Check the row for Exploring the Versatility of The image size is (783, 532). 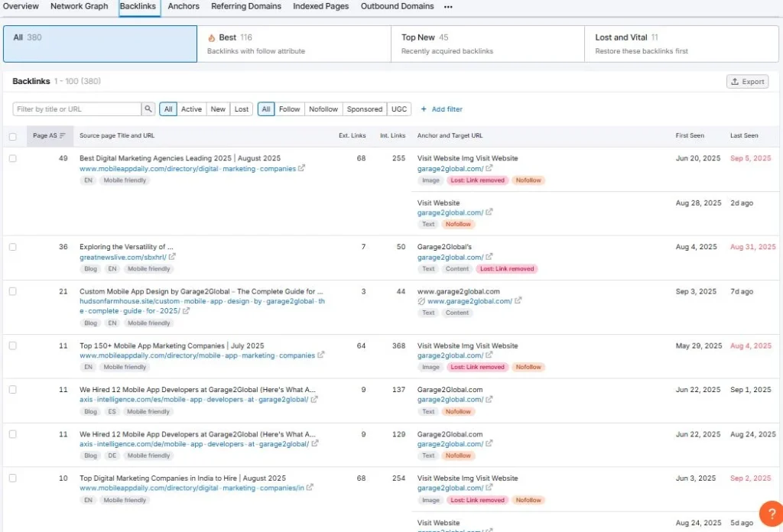pyautogui.click(x=12, y=247)
